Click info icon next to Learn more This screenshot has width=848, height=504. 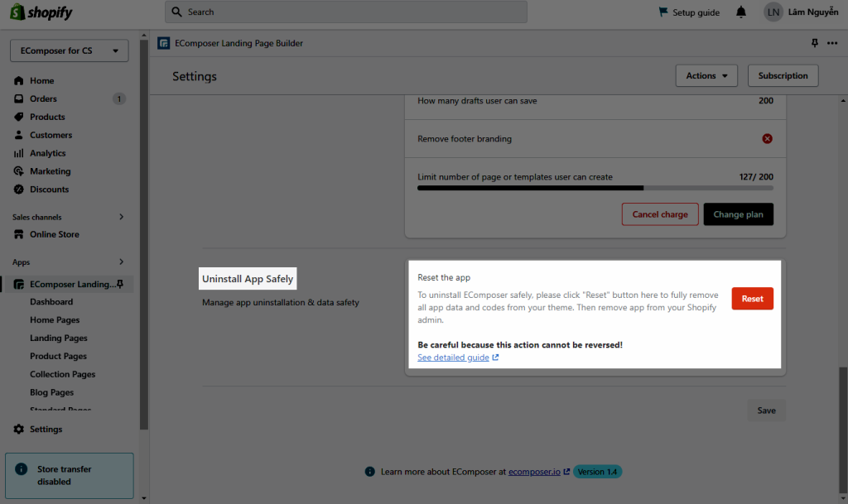pos(370,472)
